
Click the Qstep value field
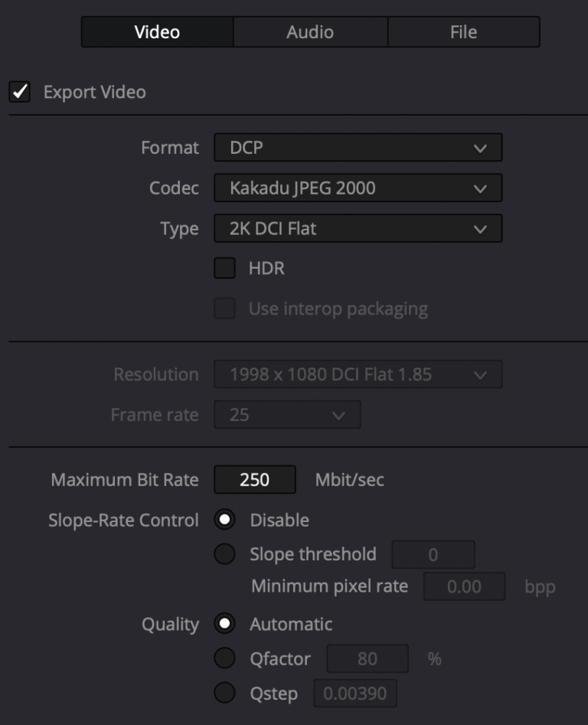356,691
